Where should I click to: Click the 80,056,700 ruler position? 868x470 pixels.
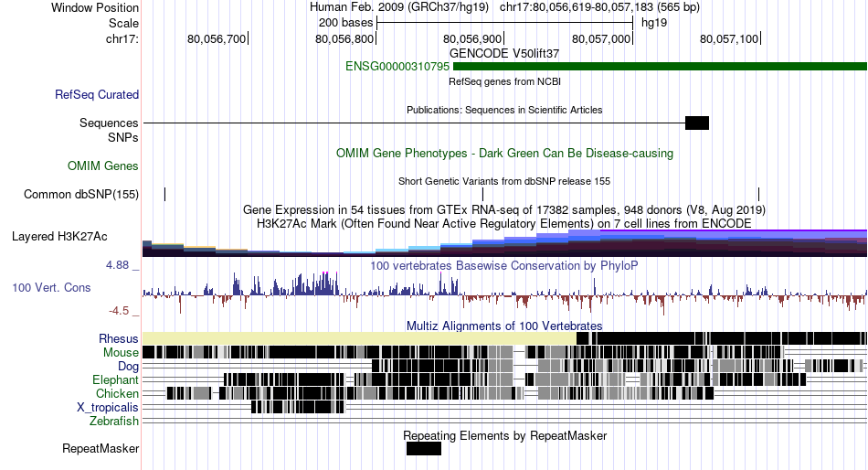point(217,38)
